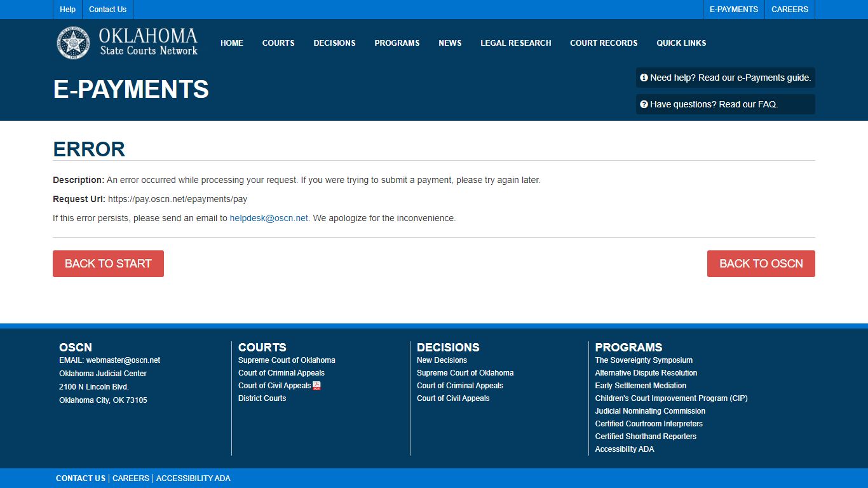Open Children's Court Improvement Program (CIP) link
Viewport: 868px width, 488px height.
671,398
